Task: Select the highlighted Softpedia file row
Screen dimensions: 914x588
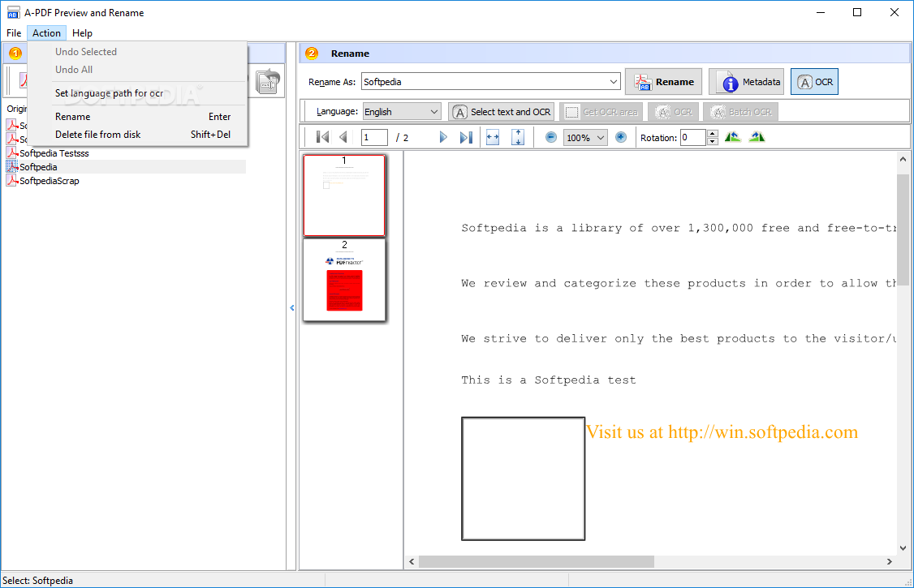Action: pyautogui.click(x=125, y=167)
